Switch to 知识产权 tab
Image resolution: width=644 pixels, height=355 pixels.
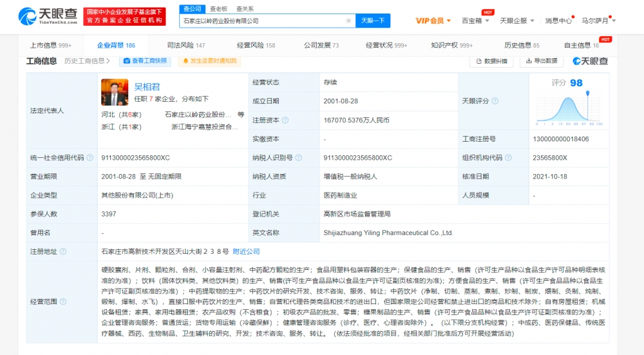[x=452, y=45]
